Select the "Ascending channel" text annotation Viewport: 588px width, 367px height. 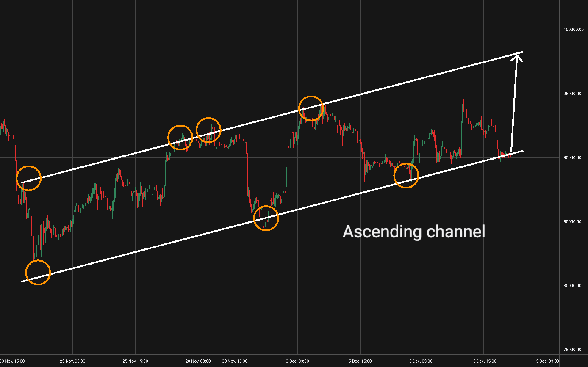click(x=414, y=232)
